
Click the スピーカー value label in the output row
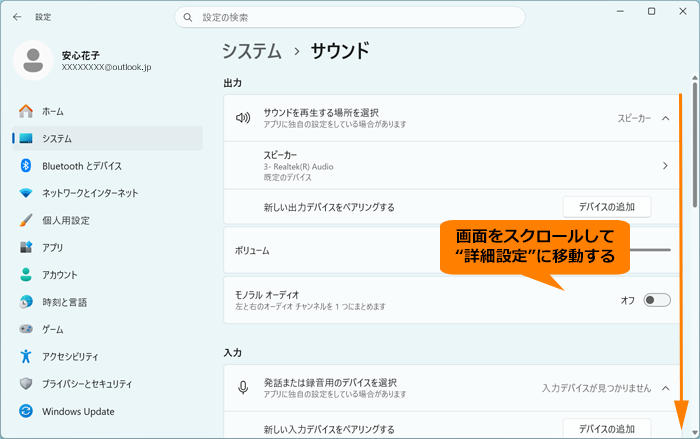[634, 118]
